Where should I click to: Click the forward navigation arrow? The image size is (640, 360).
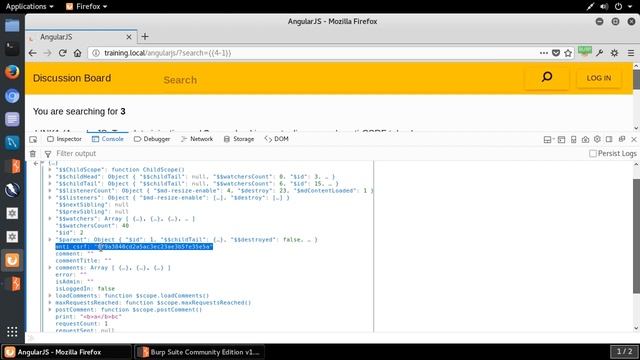pos(47,53)
